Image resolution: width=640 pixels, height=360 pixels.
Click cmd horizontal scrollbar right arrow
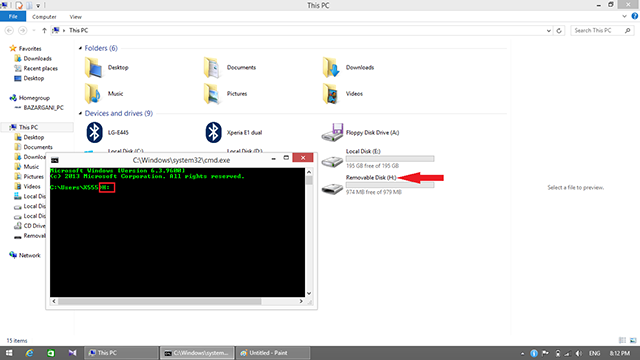[x=301, y=301]
